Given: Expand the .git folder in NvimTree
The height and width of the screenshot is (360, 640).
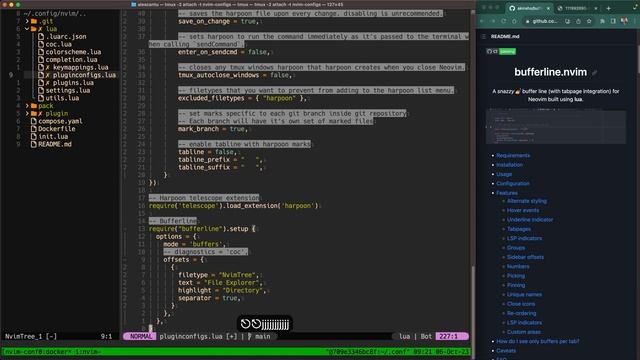Looking at the screenshot, I should [27, 21].
